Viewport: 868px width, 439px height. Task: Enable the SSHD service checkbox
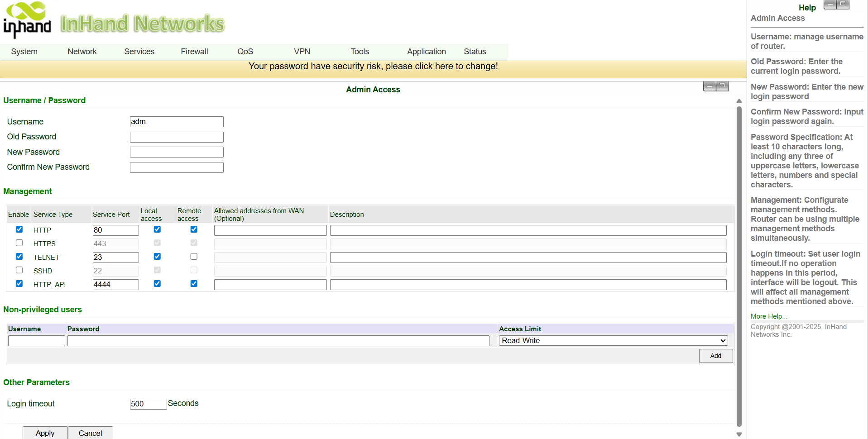(x=19, y=270)
